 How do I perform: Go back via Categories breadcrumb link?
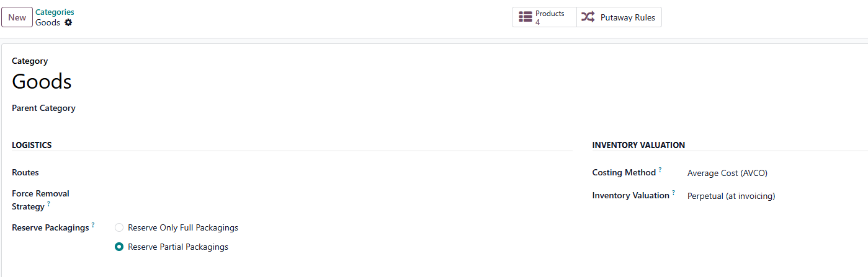pyautogui.click(x=55, y=12)
